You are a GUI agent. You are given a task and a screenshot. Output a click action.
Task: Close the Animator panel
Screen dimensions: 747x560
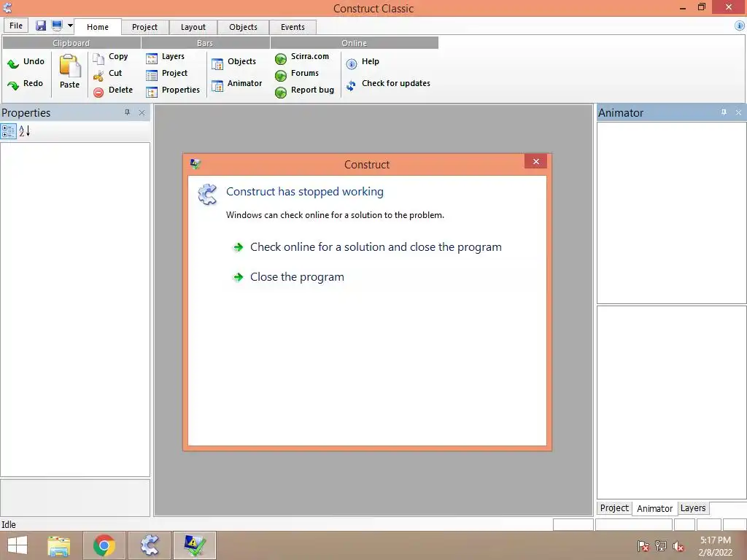738,113
